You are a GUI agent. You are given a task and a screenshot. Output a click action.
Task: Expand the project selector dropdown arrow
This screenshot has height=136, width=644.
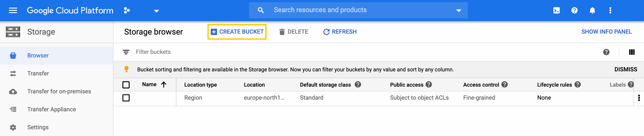[x=156, y=11]
